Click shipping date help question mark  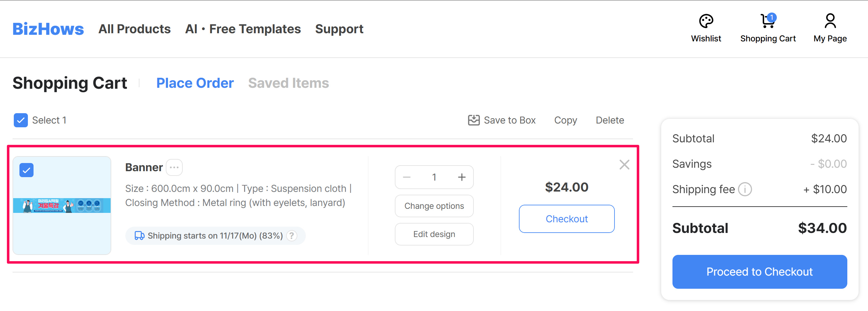pyautogui.click(x=291, y=235)
